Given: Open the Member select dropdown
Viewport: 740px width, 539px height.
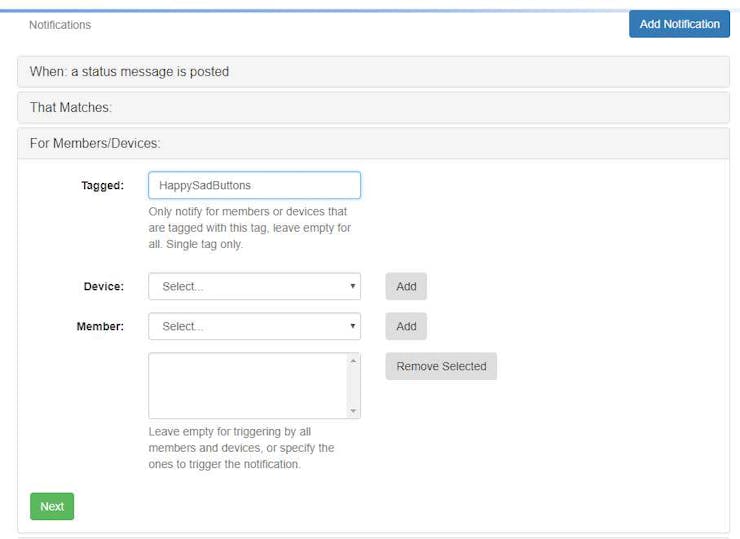Looking at the screenshot, I should click(x=254, y=326).
